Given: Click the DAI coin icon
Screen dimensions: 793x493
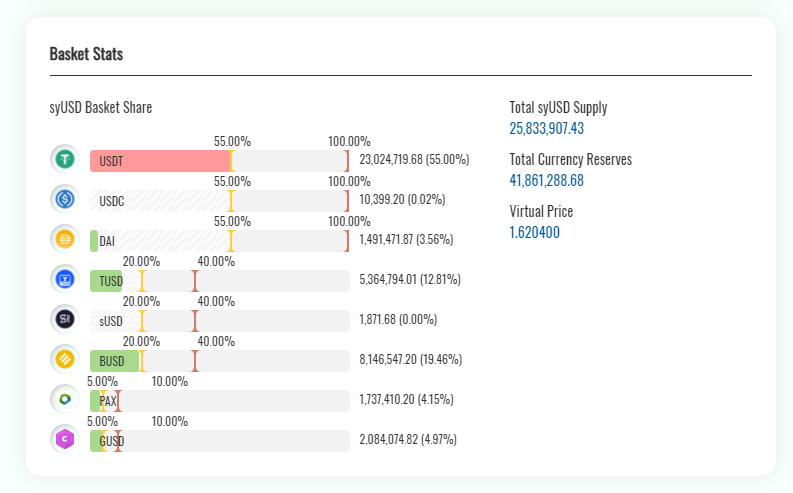Looking at the screenshot, I should 64,239.
